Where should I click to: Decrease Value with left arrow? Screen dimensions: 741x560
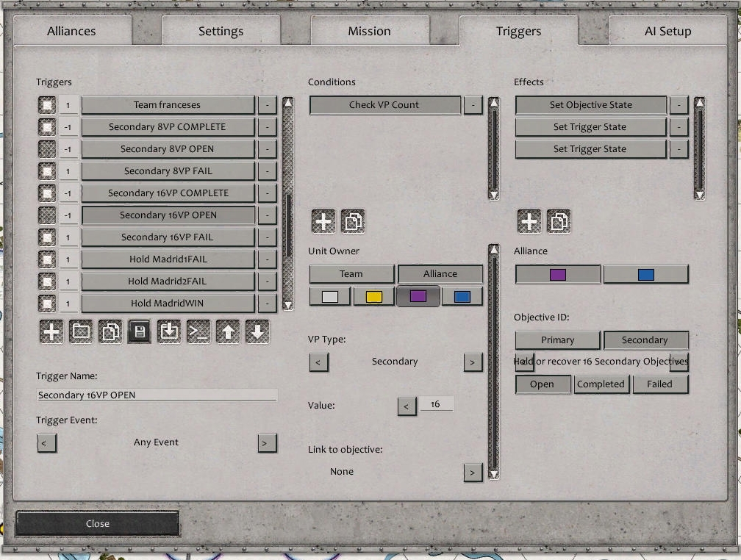[x=407, y=406]
